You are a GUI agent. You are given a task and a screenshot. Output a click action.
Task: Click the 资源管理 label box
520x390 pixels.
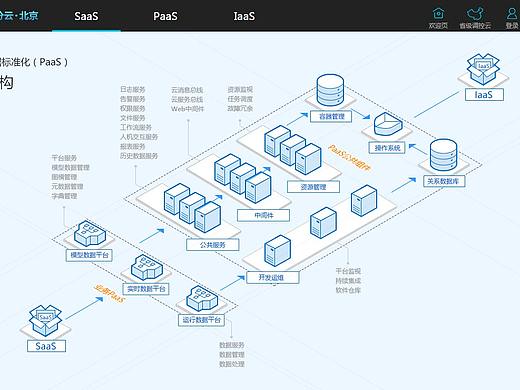tap(313, 187)
